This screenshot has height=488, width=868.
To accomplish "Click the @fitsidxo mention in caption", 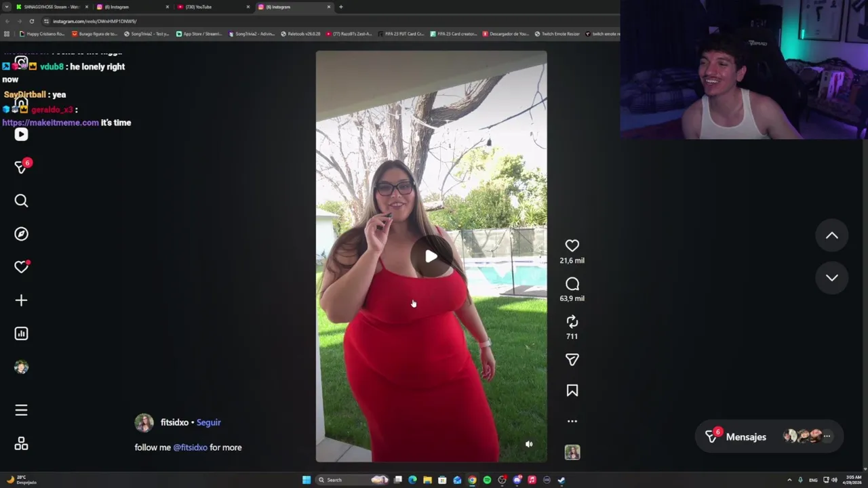I will tap(190, 447).
